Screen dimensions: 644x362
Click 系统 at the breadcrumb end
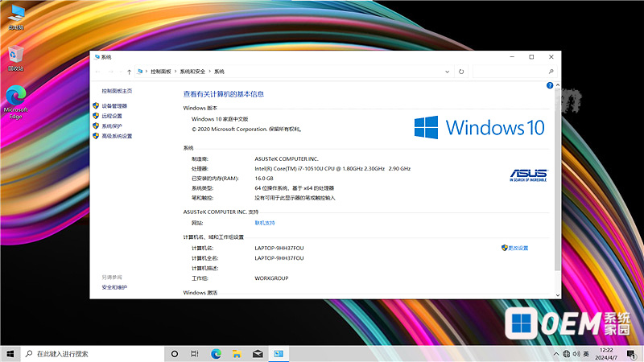click(x=219, y=72)
